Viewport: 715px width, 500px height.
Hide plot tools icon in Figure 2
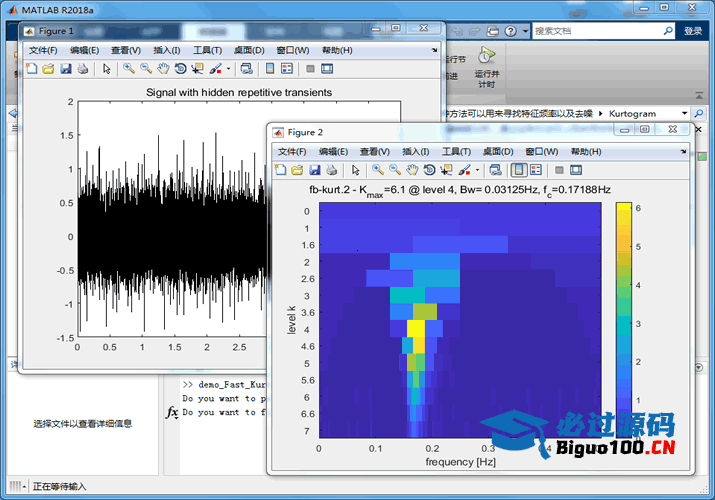coord(560,170)
